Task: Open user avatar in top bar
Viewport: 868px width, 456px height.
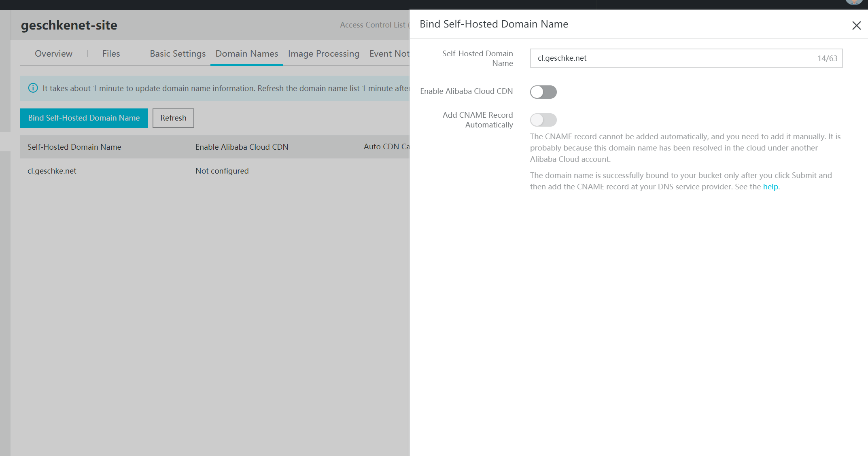Action: [854, 2]
